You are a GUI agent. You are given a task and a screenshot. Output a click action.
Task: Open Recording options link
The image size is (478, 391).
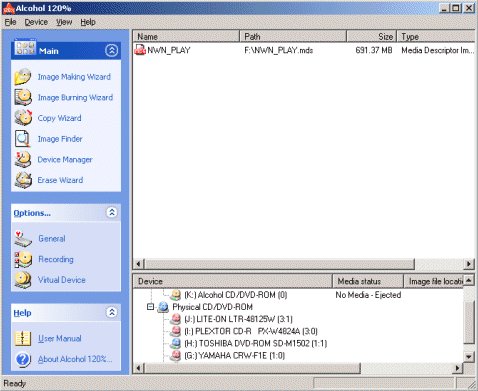click(x=56, y=259)
